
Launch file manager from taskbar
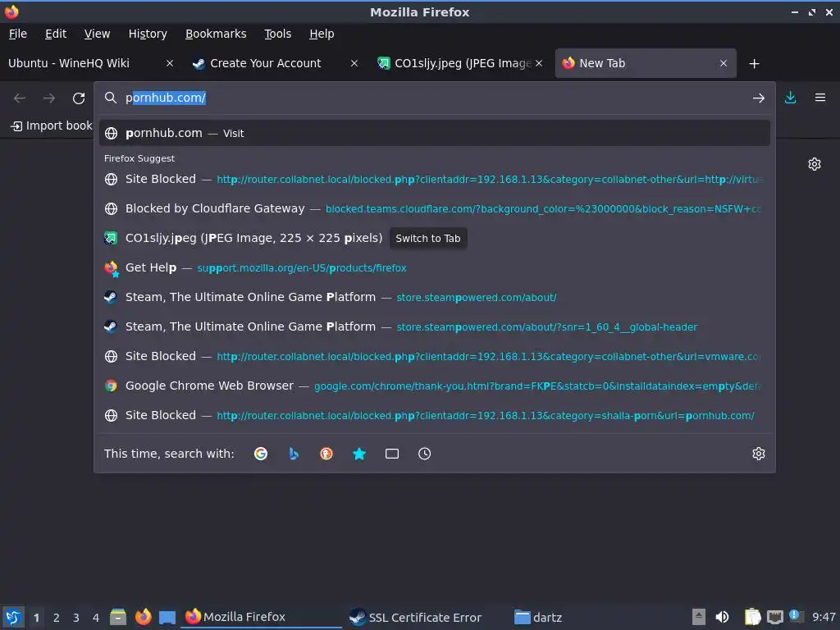point(118,617)
